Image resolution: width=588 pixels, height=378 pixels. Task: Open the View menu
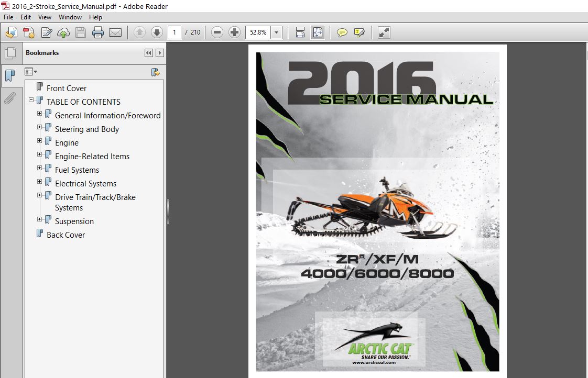tap(45, 17)
